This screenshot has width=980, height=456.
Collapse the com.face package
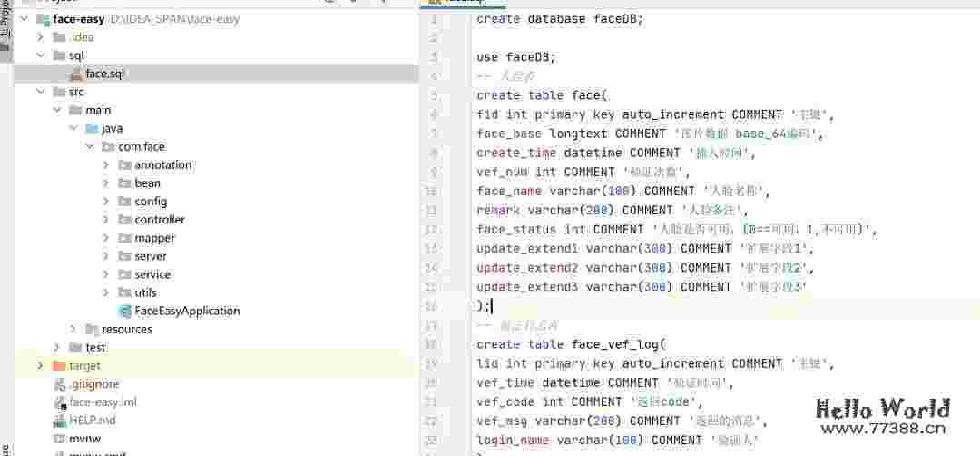click(x=90, y=146)
